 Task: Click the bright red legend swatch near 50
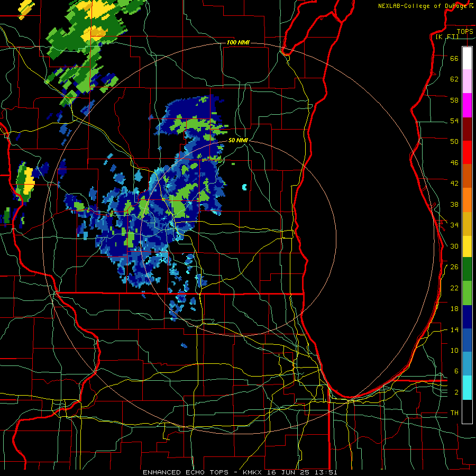467,152
